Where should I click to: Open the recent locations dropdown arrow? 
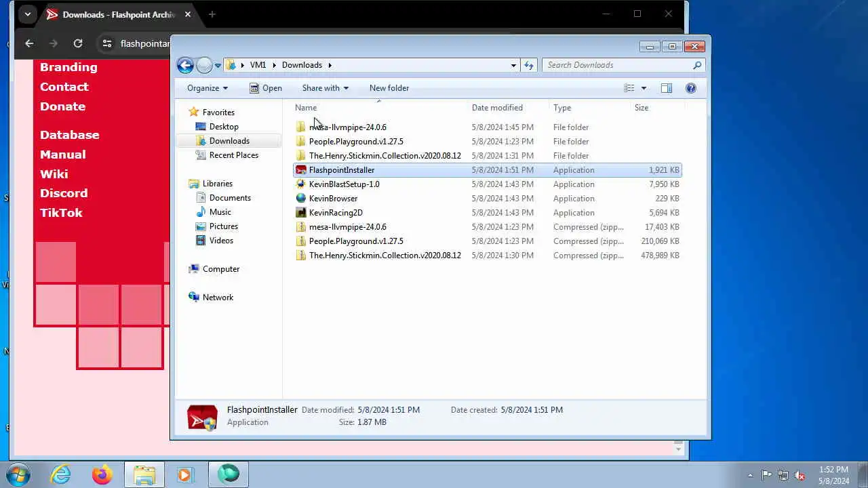[218, 66]
